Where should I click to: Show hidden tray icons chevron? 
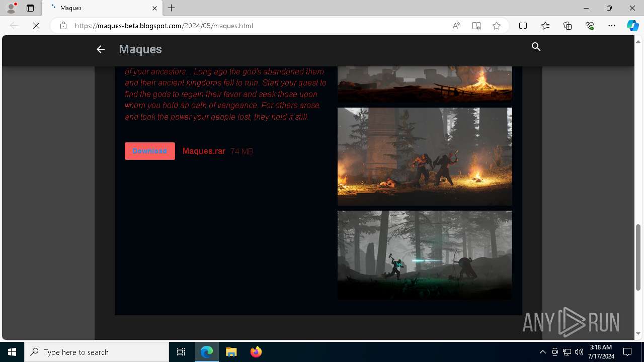pos(542,352)
